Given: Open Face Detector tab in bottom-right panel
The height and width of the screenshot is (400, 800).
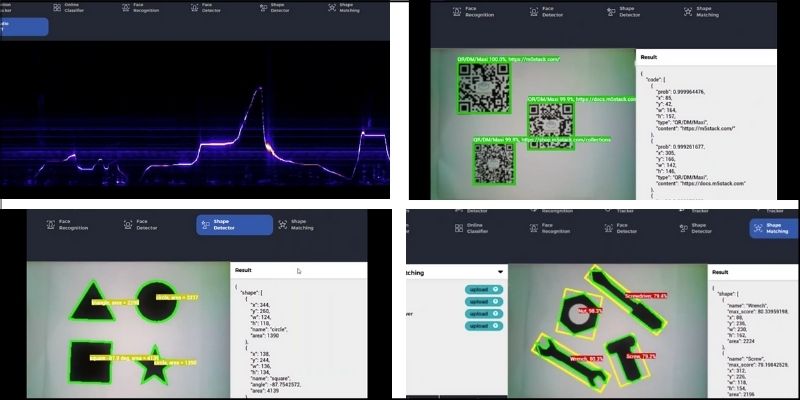Looking at the screenshot, I should (x=620, y=228).
